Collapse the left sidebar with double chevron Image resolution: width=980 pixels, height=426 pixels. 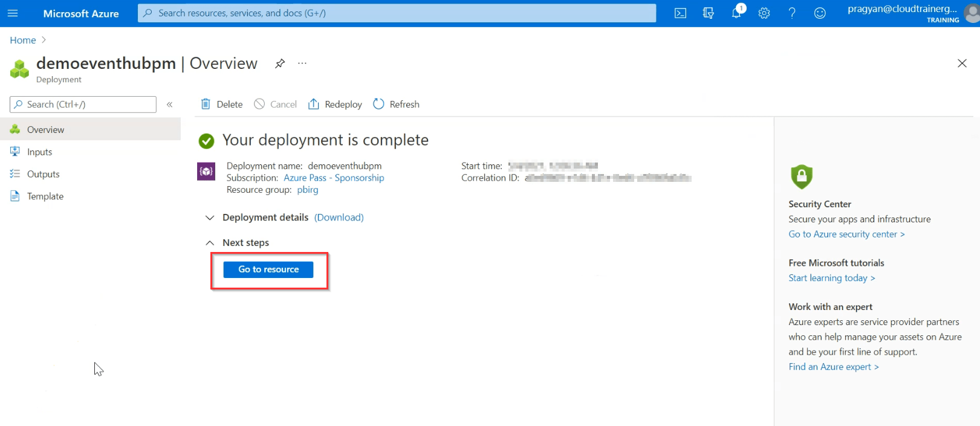pyautogui.click(x=170, y=105)
